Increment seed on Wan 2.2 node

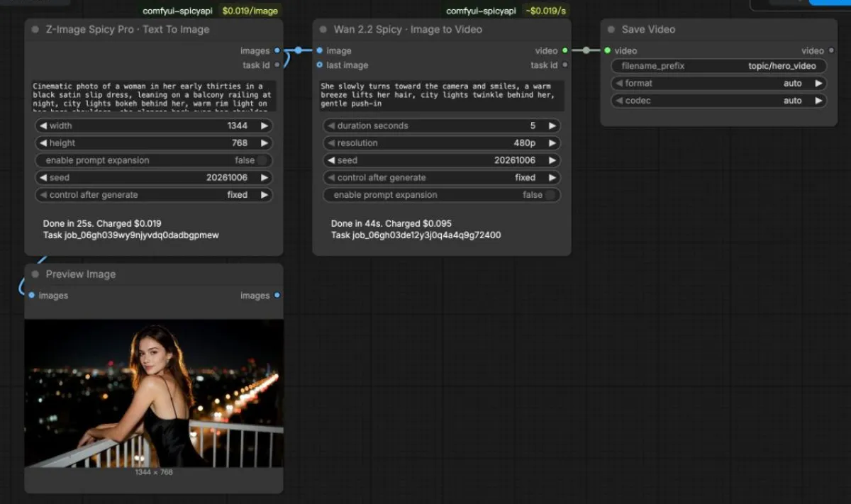pos(552,160)
